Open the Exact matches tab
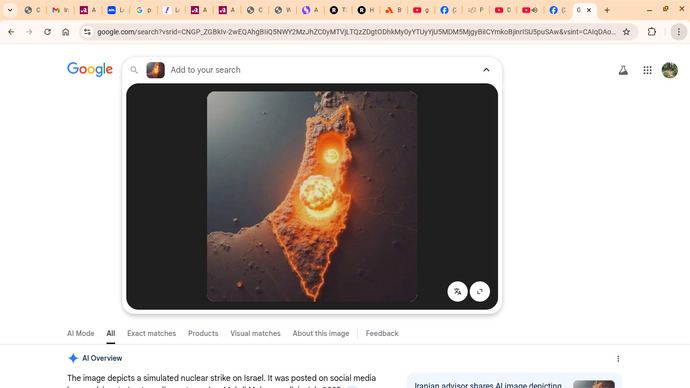 (x=151, y=333)
